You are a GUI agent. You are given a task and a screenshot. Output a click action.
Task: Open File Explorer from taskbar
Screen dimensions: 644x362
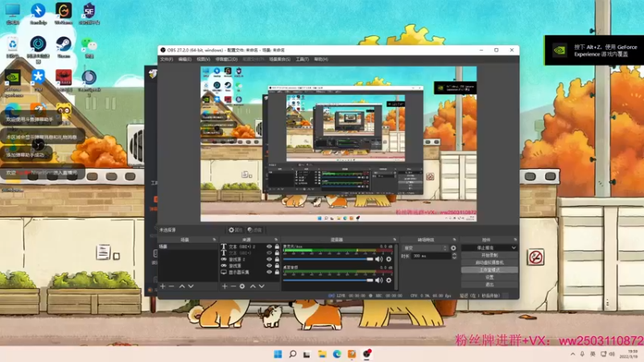click(x=322, y=354)
